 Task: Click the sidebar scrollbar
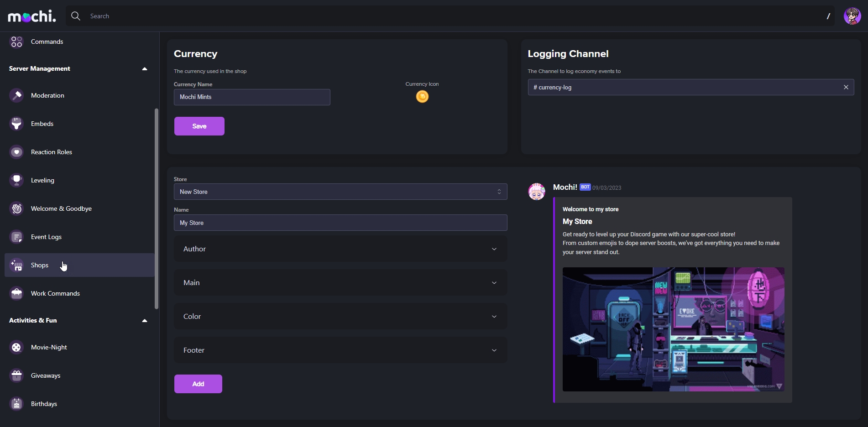pos(157,208)
